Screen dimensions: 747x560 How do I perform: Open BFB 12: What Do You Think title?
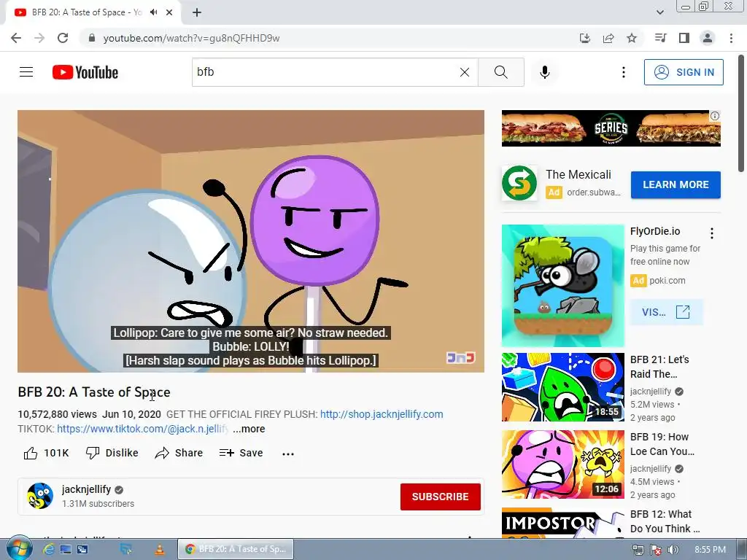point(665,521)
